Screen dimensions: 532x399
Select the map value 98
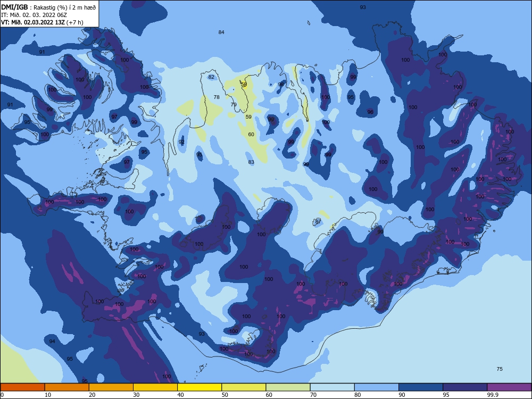pyautogui.click(x=281, y=85)
